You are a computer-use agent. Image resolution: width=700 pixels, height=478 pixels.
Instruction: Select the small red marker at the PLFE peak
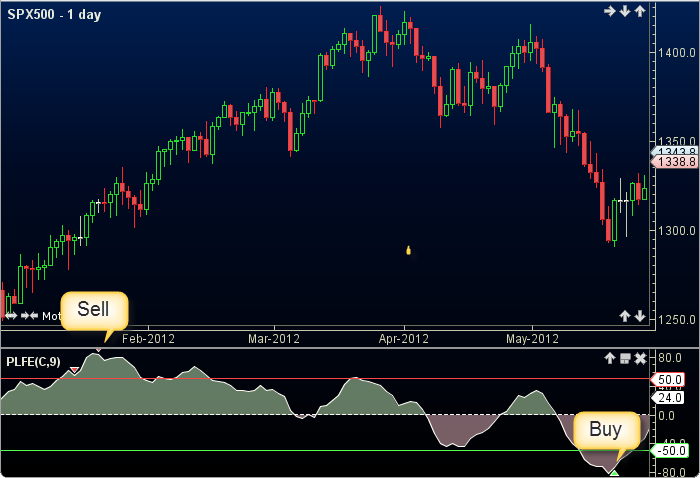(x=98, y=350)
